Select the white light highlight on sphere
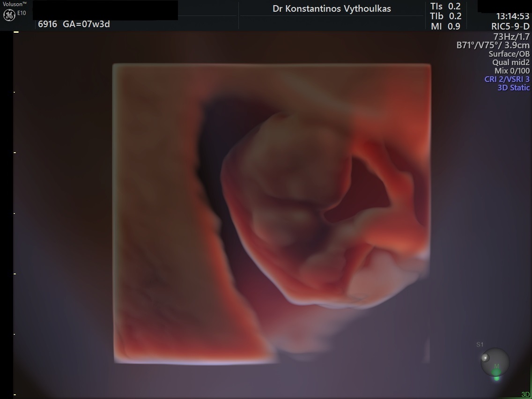Image resolution: width=532 pixels, height=399 pixels. coord(485,358)
